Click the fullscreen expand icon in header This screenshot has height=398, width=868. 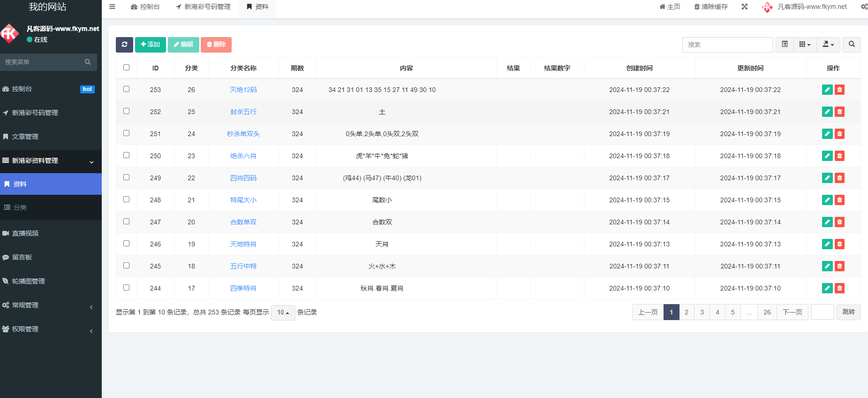pyautogui.click(x=745, y=7)
